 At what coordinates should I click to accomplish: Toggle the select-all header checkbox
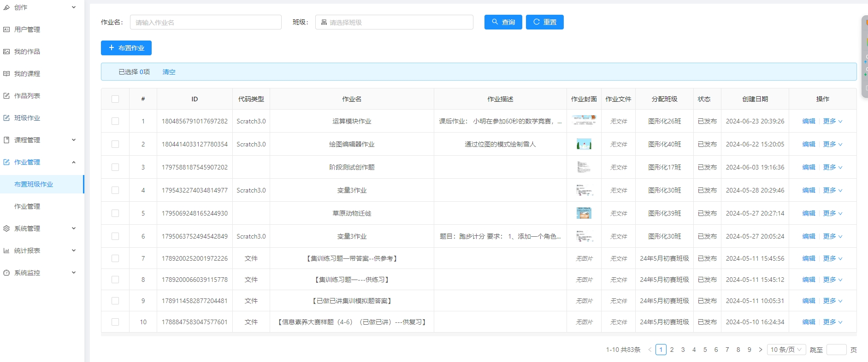[x=115, y=99]
